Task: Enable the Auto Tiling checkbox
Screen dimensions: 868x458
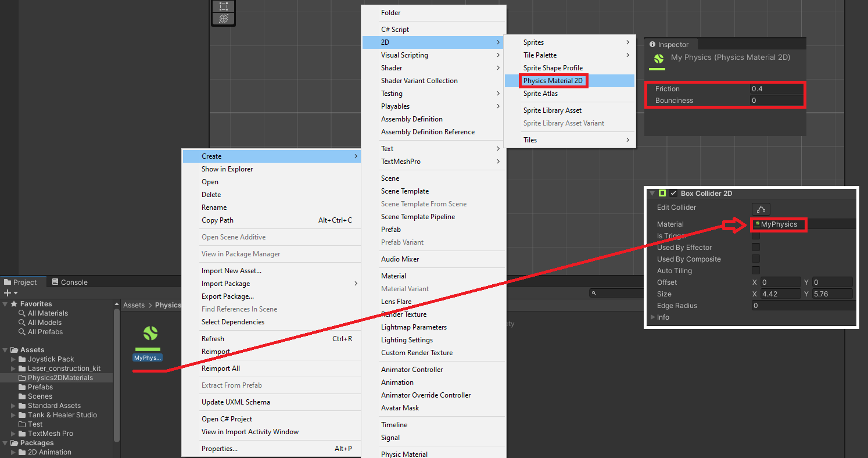Action: pyautogui.click(x=756, y=271)
